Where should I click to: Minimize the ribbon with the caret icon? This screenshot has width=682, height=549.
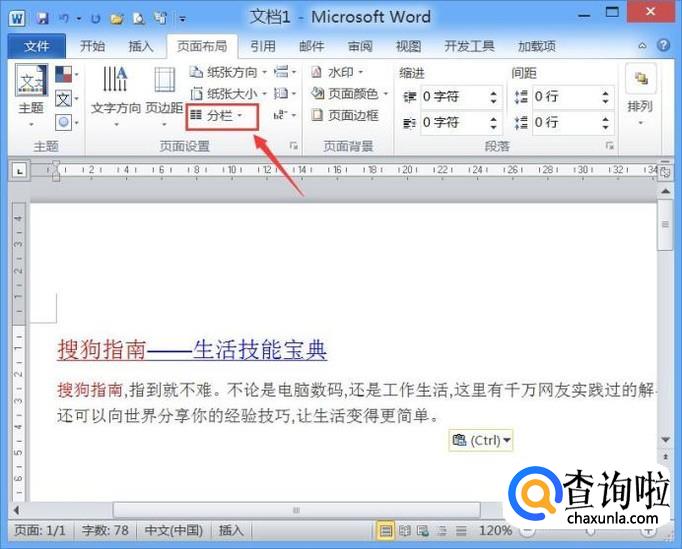click(x=642, y=45)
